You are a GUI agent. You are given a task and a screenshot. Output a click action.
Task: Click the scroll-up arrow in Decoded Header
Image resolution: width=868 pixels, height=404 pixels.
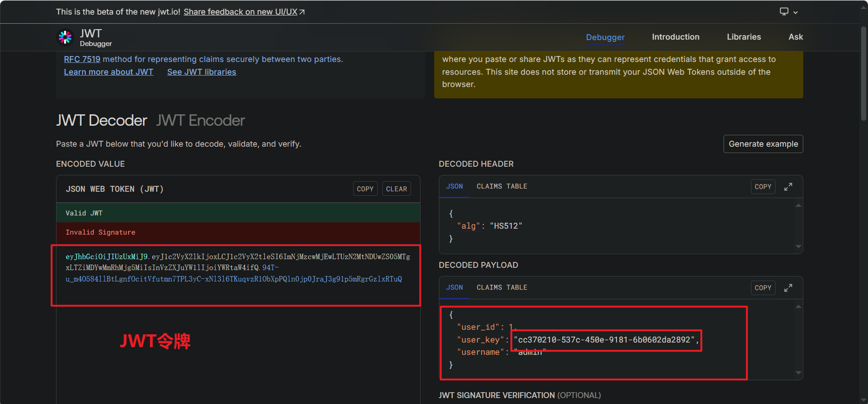tap(798, 205)
